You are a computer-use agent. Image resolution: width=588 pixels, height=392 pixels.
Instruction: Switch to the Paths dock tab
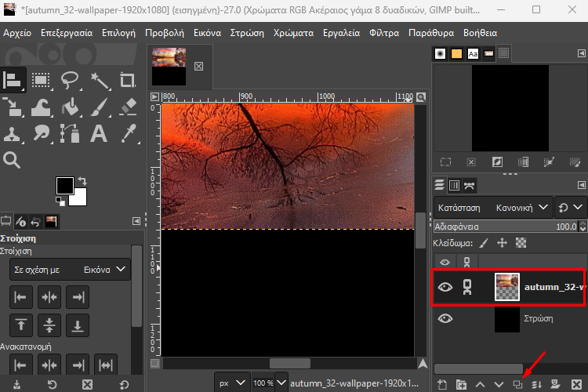tap(469, 185)
